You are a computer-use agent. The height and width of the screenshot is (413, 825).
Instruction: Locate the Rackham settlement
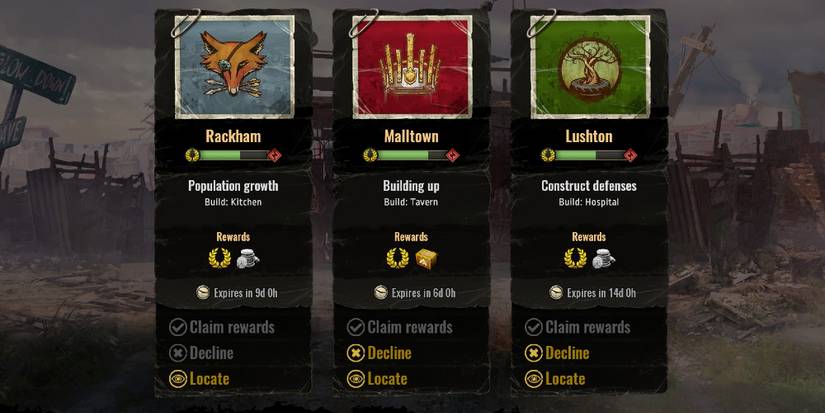coord(199,379)
